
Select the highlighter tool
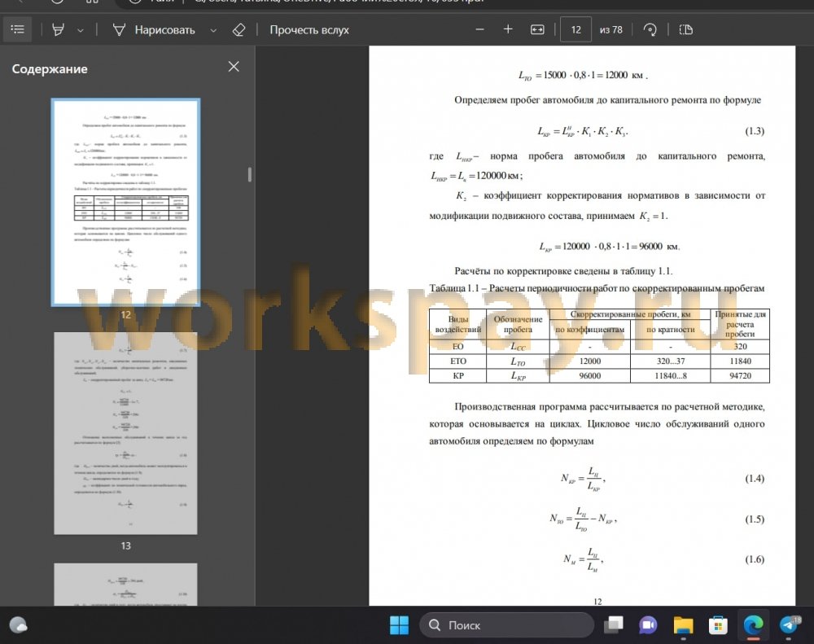point(58,29)
